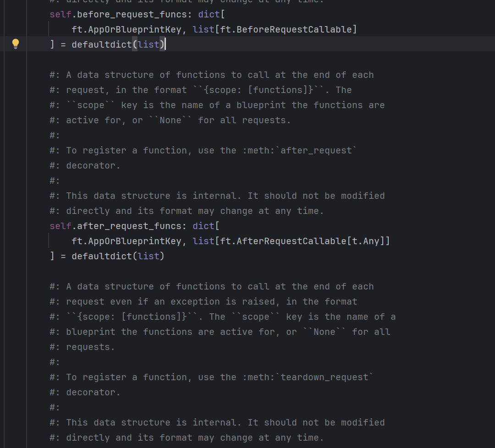Click self before before_request_funcs
The width and height of the screenshot is (495, 448).
(60, 14)
